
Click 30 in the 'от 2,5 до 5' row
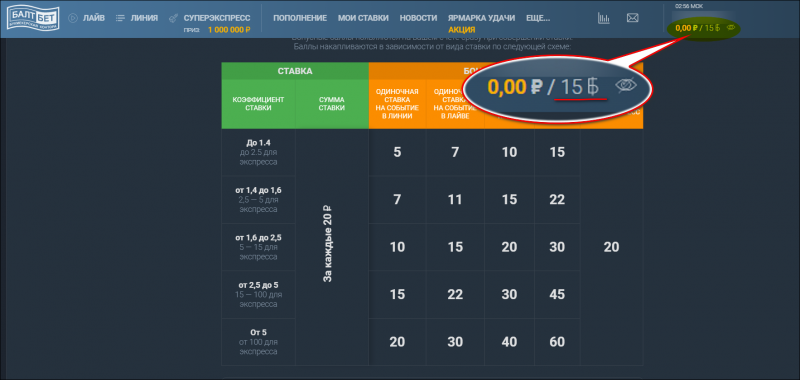[x=509, y=294]
